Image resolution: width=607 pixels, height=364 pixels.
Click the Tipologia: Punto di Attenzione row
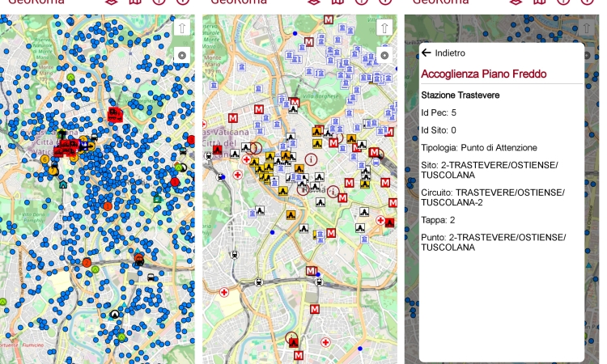(479, 147)
